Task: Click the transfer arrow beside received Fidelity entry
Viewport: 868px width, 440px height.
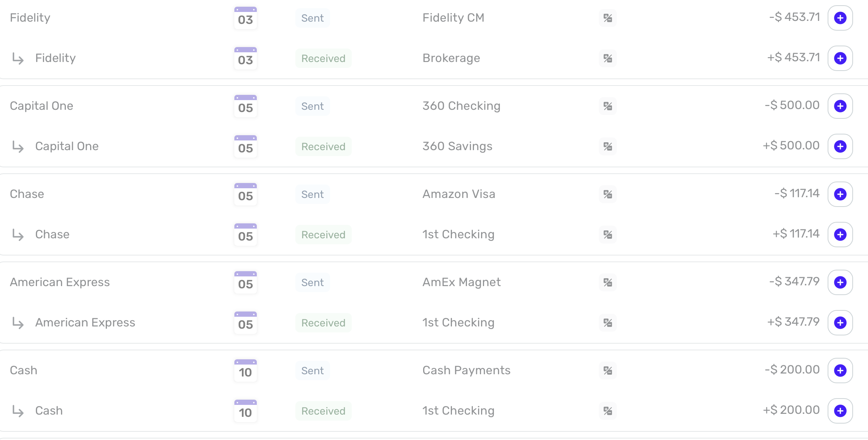Action: point(18,58)
